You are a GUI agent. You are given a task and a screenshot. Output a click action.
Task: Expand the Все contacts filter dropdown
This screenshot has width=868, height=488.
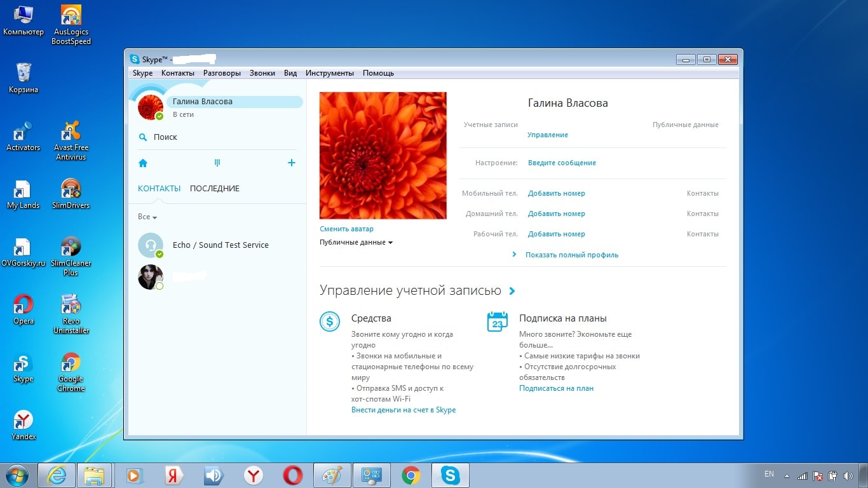pos(147,217)
